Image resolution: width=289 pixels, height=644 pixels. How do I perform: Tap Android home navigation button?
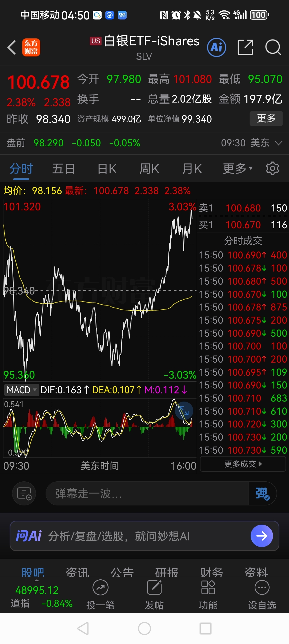coord(144,629)
